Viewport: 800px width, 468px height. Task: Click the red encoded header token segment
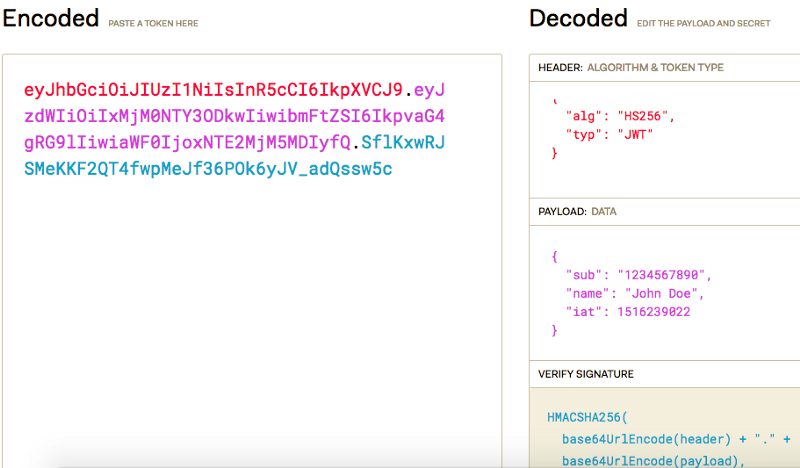click(213, 90)
